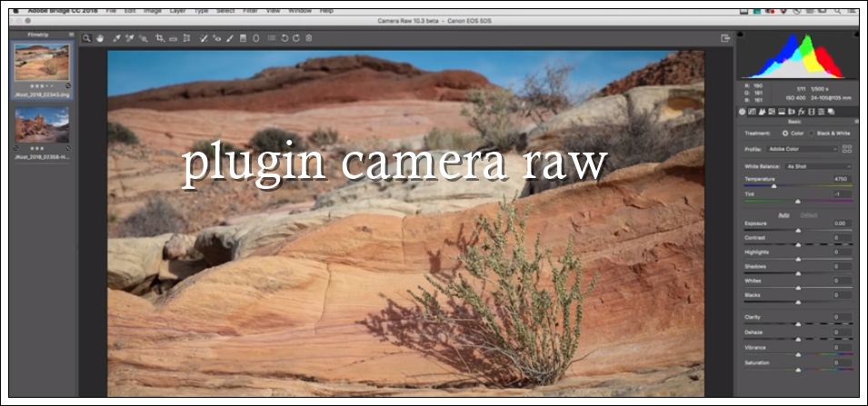
Task: Select the Straighten tool
Action: [x=174, y=38]
